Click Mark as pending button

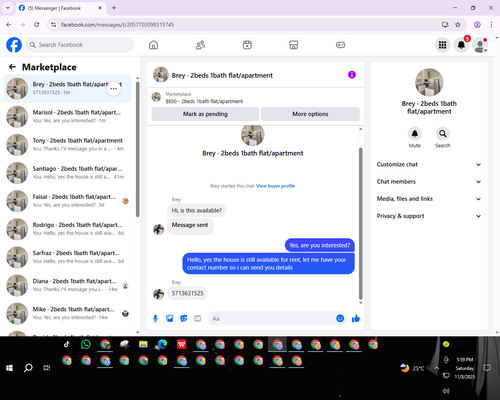tap(205, 114)
